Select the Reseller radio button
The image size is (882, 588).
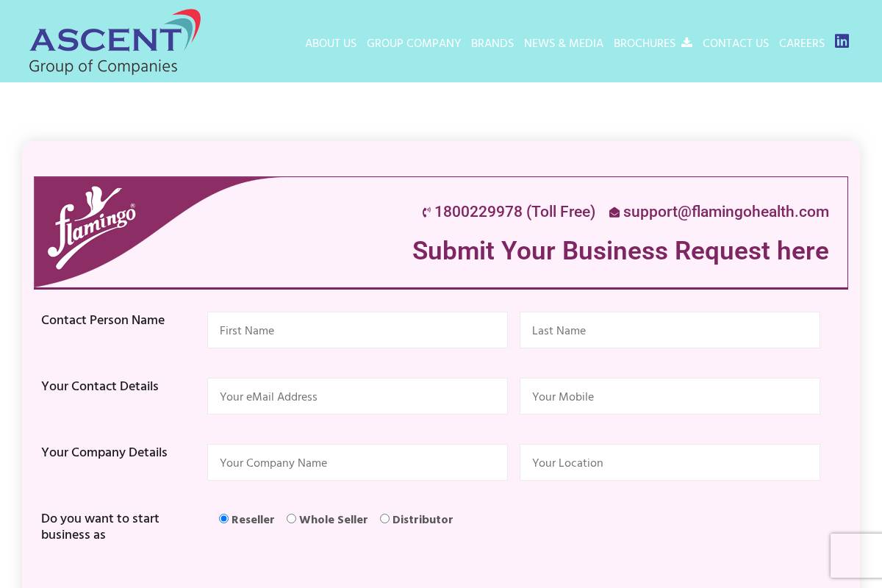click(224, 519)
